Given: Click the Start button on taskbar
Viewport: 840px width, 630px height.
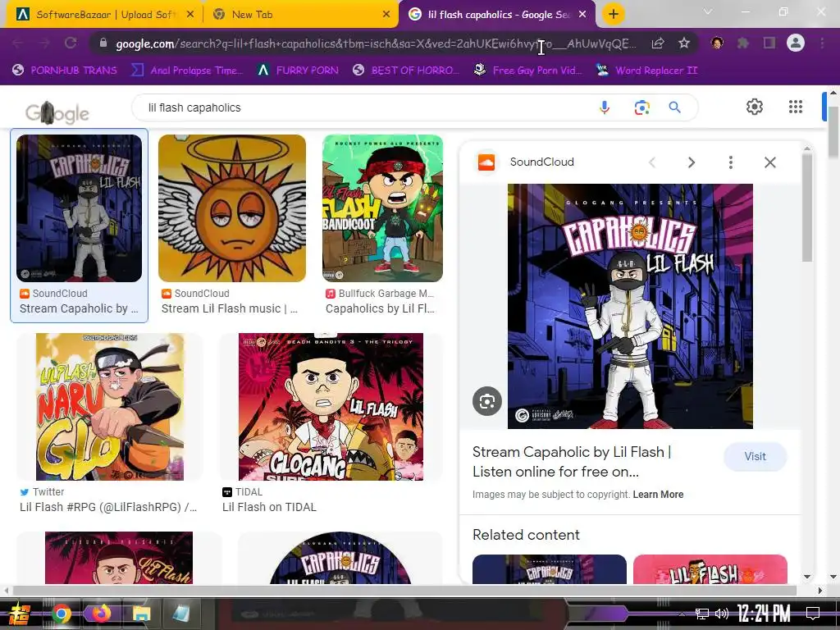Looking at the screenshot, I should 18,614.
